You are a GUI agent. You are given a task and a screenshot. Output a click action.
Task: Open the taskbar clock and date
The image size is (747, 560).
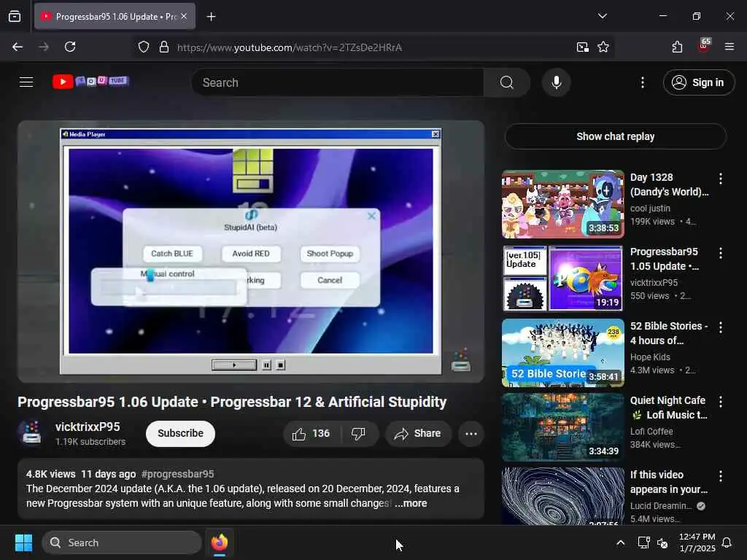[x=697, y=542]
